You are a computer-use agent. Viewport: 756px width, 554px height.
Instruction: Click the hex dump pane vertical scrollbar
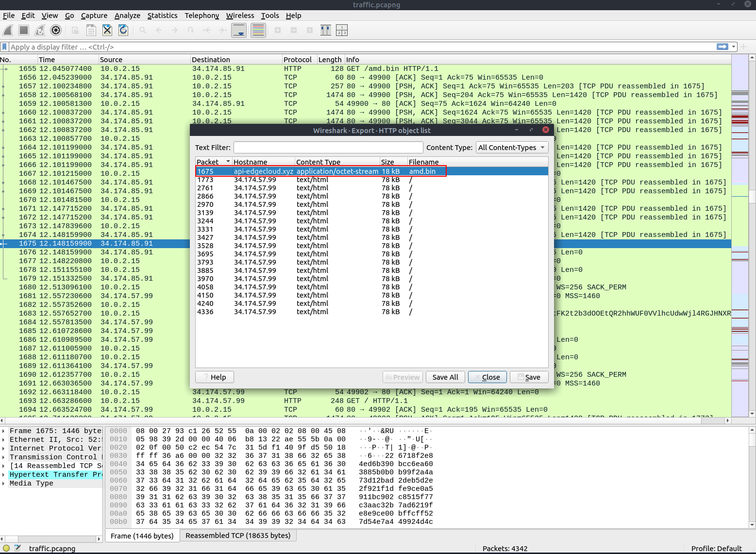tap(752, 477)
